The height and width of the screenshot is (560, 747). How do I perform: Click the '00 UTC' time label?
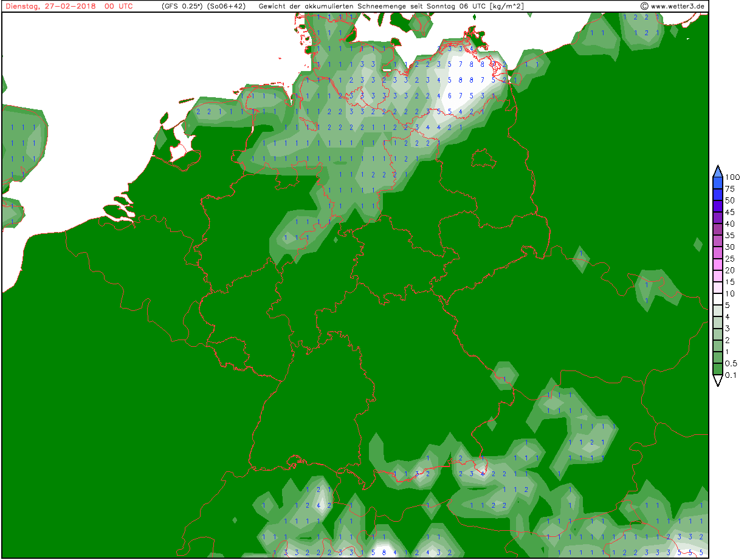pyautogui.click(x=119, y=6)
